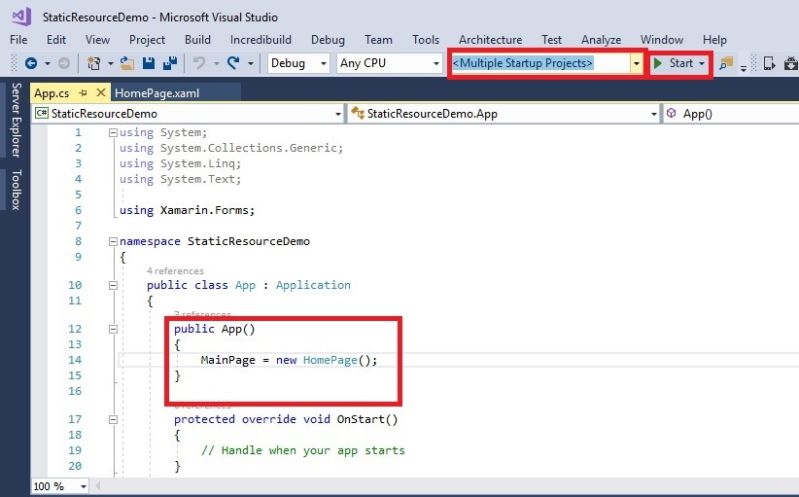Click the greyed Navigate Forward icon
Image resolution: width=799 pixels, height=497 pixels.
coord(64,63)
